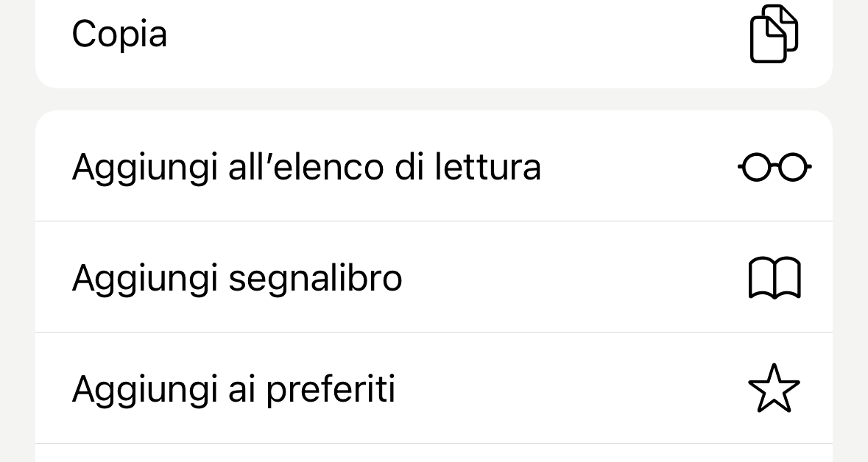Tap the partially visible row below preferiti
This screenshot has height=462, width=868.
coord(434,453)
